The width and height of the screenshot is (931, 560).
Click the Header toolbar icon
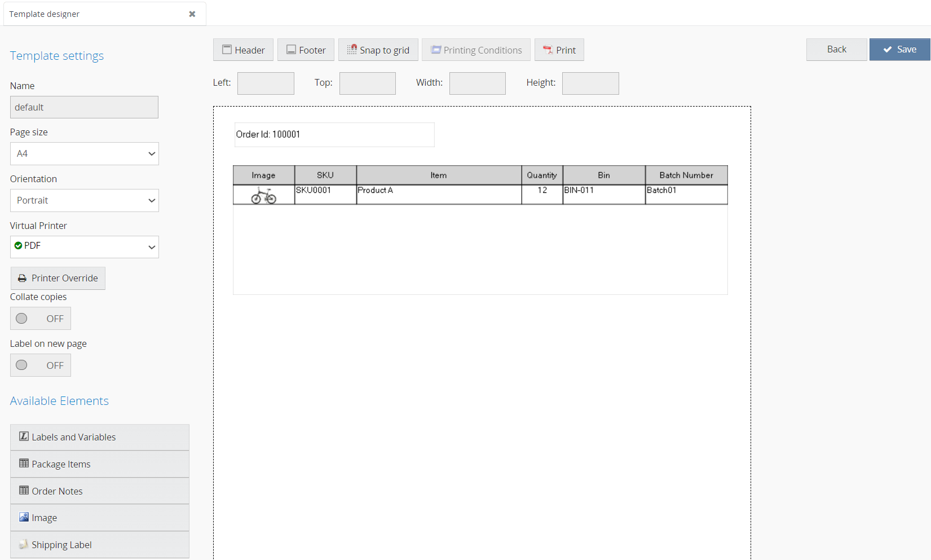[227, 50]
